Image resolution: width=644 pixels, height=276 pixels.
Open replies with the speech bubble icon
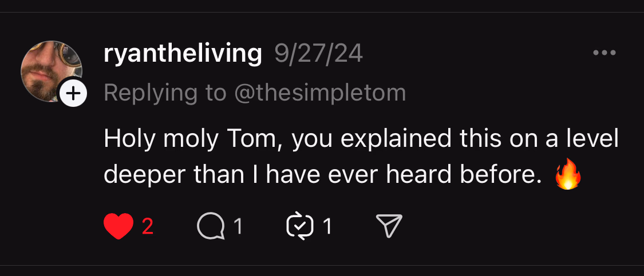point(211,227)
